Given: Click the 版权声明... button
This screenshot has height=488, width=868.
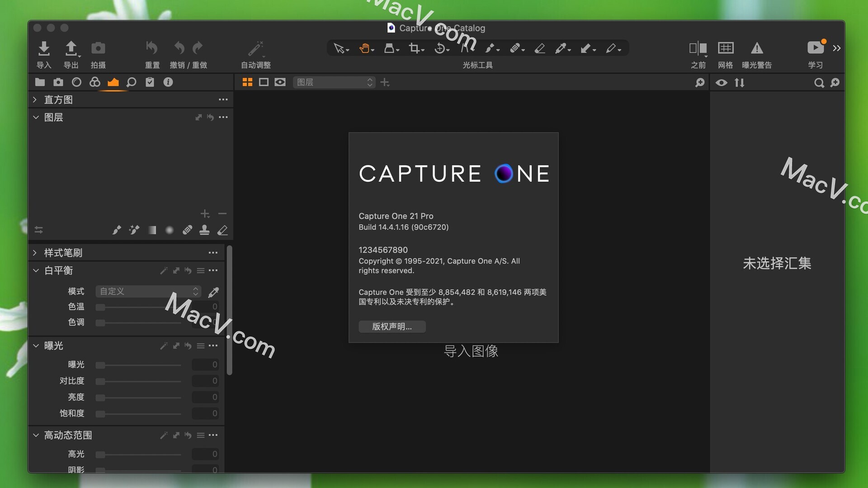Looking at the screenshot, I should [x=392, y=326].
